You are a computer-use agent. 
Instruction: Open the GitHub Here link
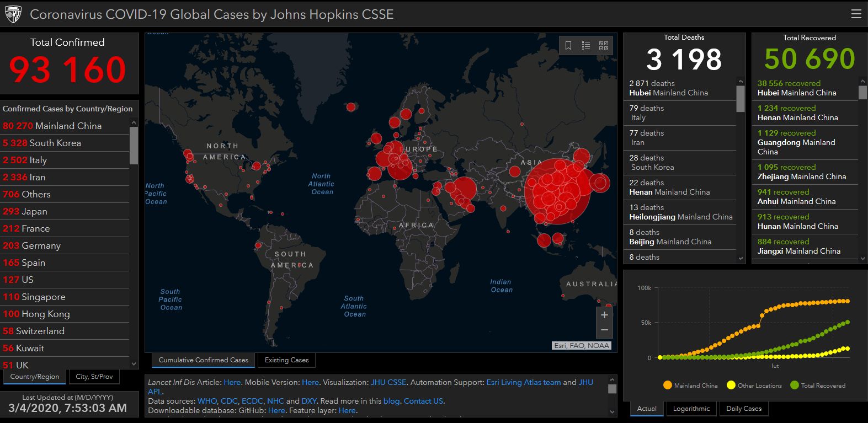coord(276,410)
